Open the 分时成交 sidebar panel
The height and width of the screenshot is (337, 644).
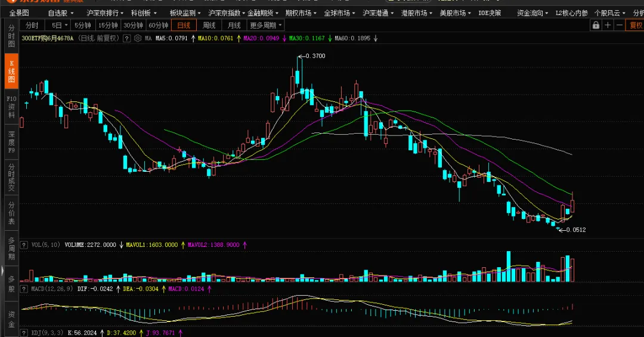tap(11, 178)
